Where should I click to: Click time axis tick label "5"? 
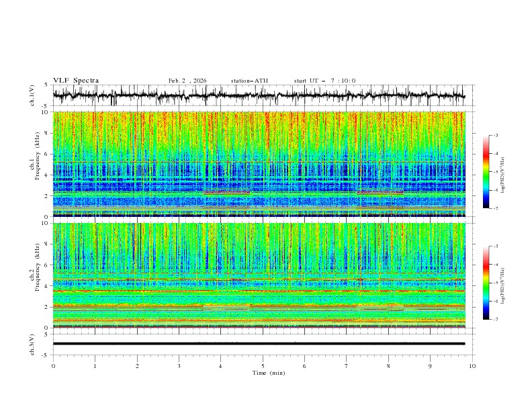coord(263,366)
